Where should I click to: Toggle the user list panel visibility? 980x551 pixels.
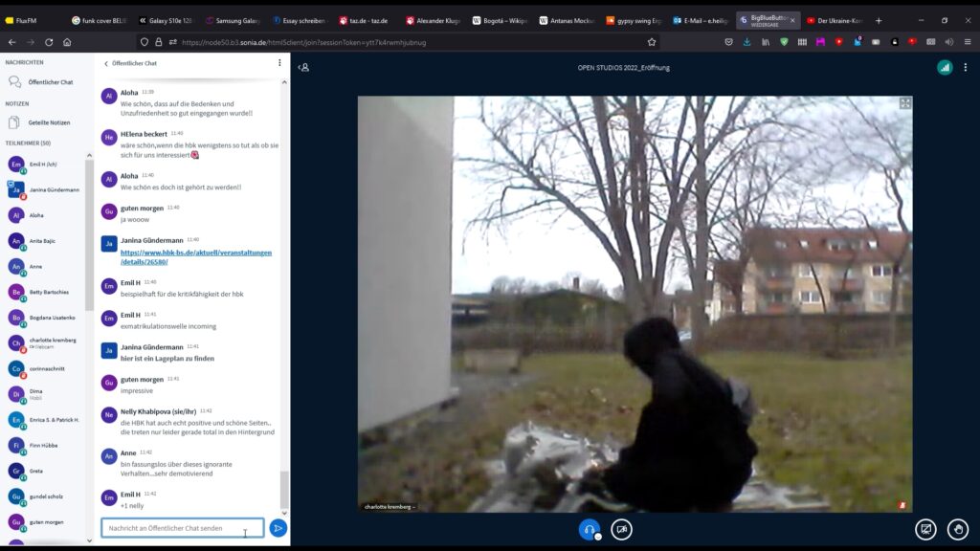coord(303,68)
